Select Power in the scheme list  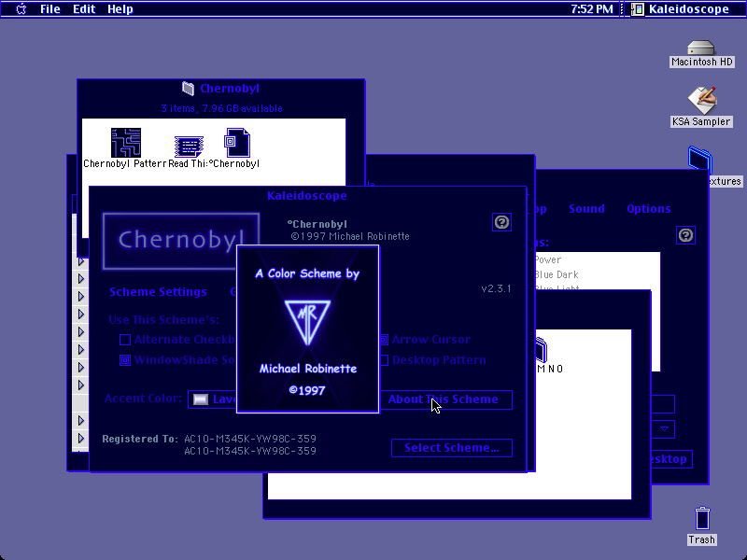[x=548, y=260]
